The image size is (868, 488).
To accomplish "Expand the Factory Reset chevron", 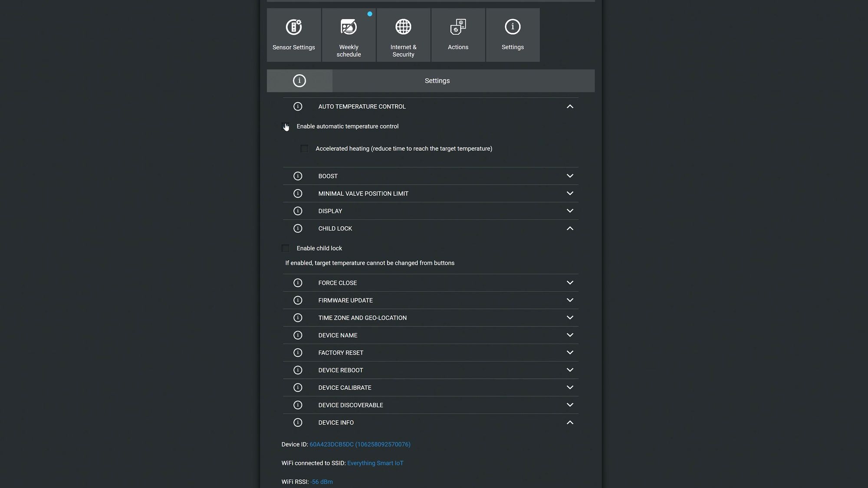I will click(x=570, y=353).
